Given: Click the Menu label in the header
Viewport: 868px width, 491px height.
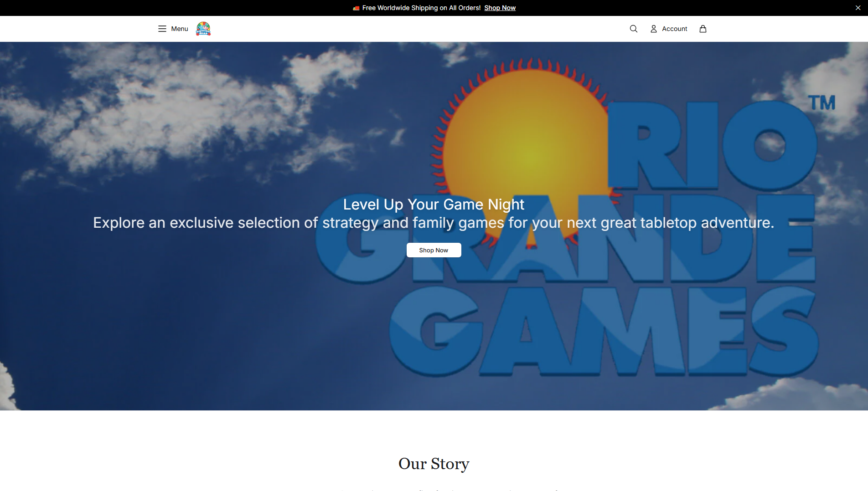Looking at the screenshot, I should pyautogui.click(x=180, y=29).
